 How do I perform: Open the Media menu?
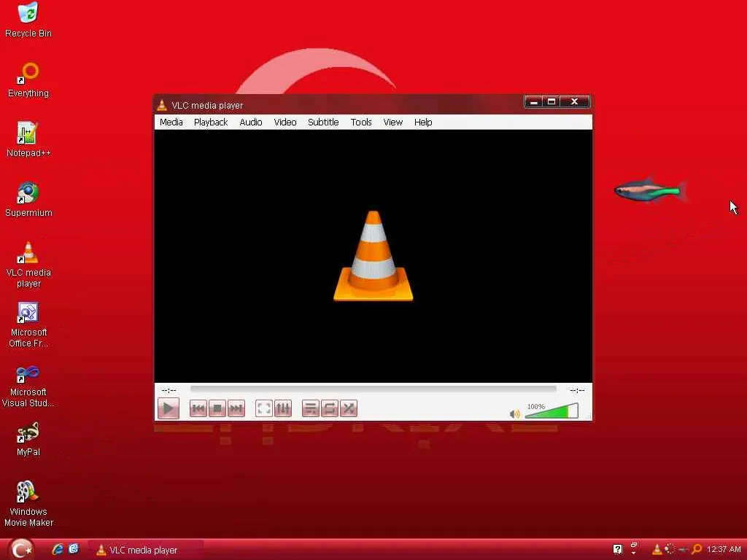tap(171, 122)
